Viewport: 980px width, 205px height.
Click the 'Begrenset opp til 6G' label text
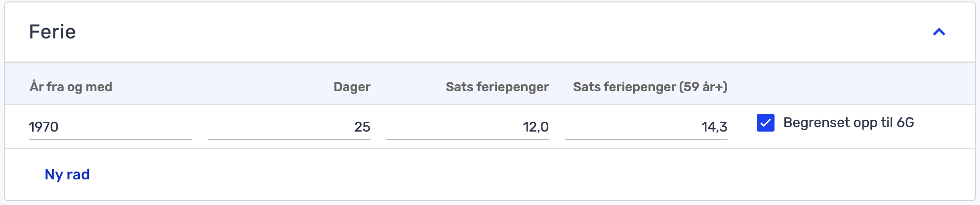tap(848, 123)
